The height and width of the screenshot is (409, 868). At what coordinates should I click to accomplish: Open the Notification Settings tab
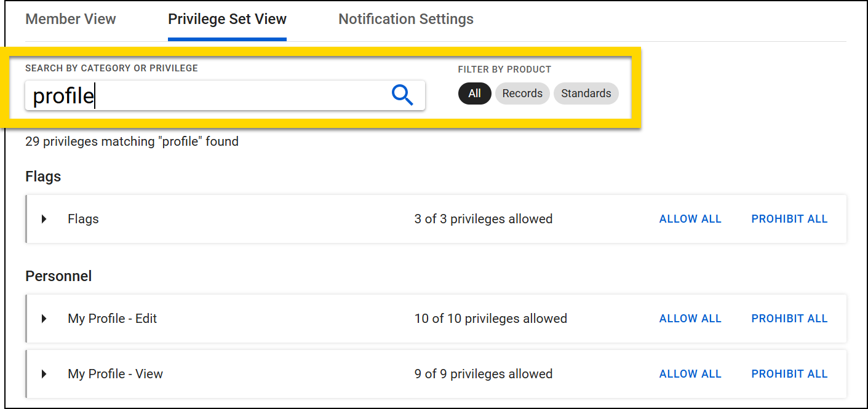pyautogui.click(x=405, y=19)
